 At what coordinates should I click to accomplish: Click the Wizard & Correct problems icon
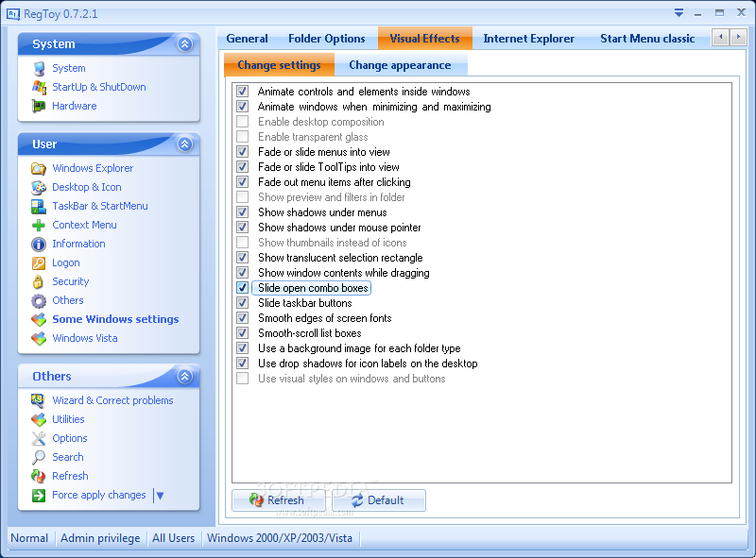click(x=39, y=400)
